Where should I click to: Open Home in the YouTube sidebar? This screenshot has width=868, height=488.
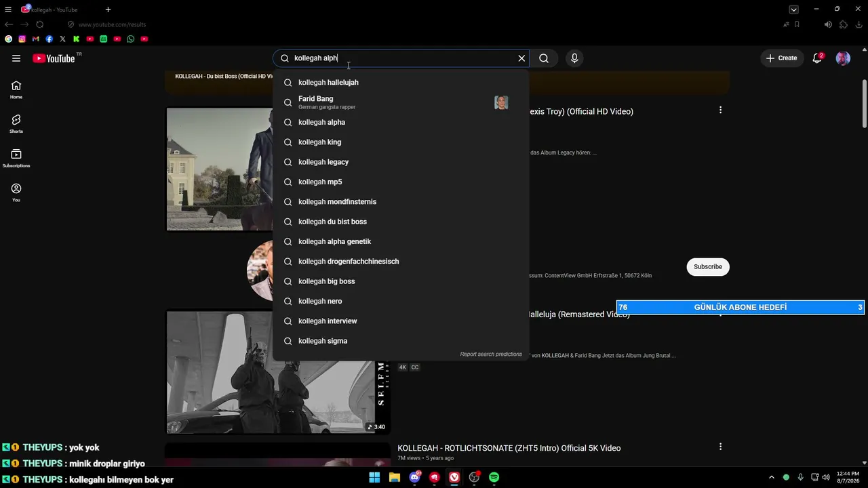click(x=16, y=89)
